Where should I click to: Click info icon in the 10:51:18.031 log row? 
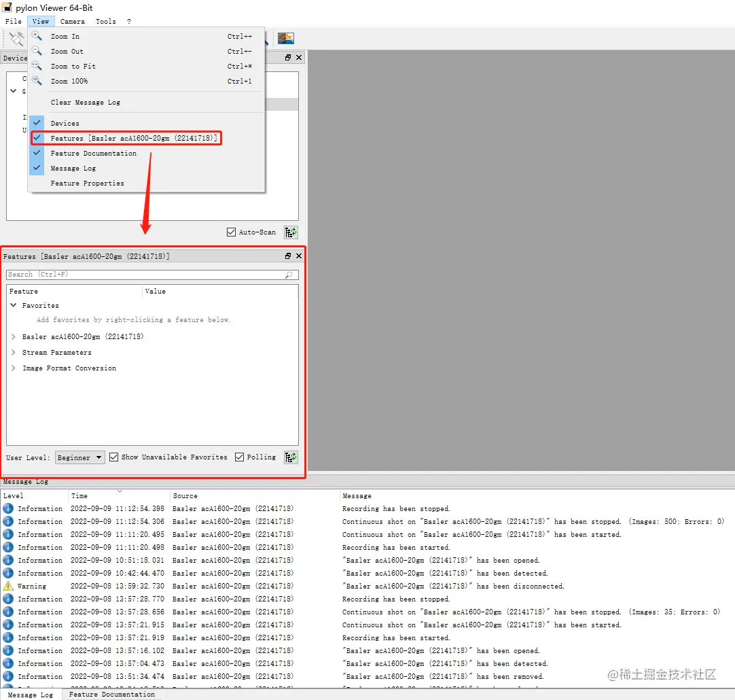8,560
